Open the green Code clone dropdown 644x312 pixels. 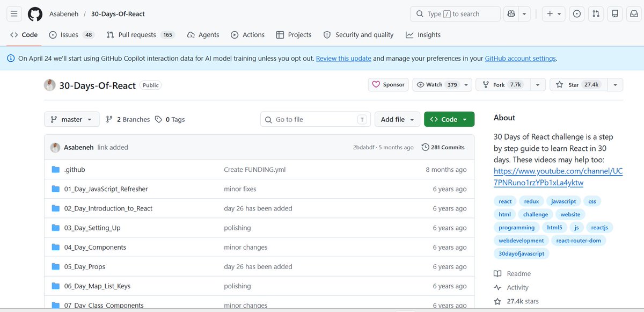coord(449,119)
